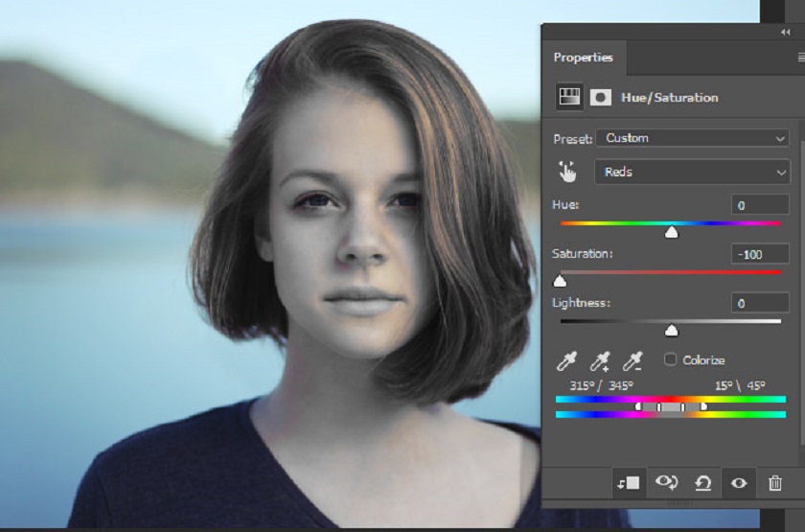This screenshot has width=805, height=532.
Task: Open the Properties panel flyout menu
Action: [800, 58]
